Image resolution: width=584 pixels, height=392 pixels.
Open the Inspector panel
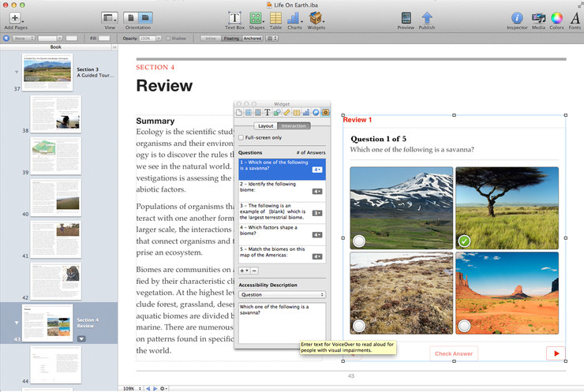coord(518,17)
